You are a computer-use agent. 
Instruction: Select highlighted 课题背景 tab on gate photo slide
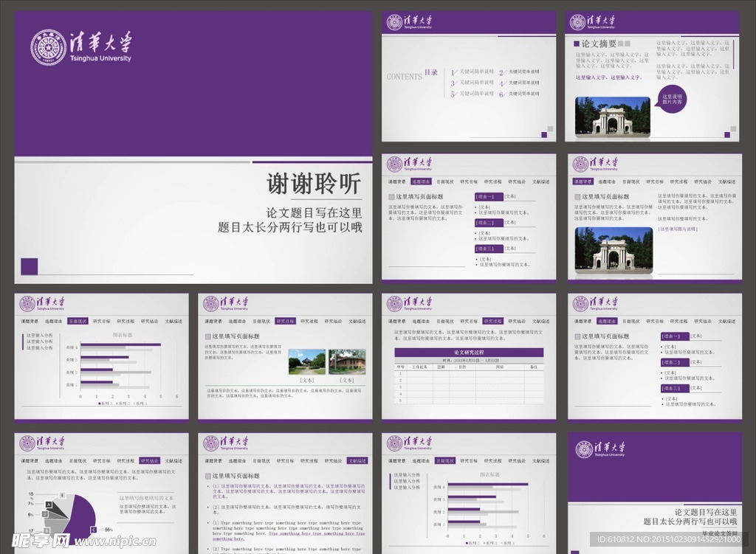583,181
